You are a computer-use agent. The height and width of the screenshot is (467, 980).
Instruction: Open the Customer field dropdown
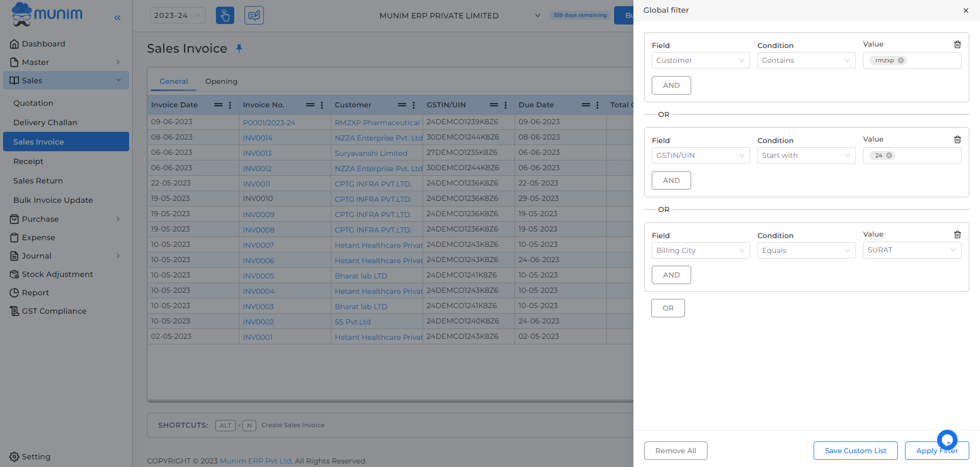click(701, 60)
